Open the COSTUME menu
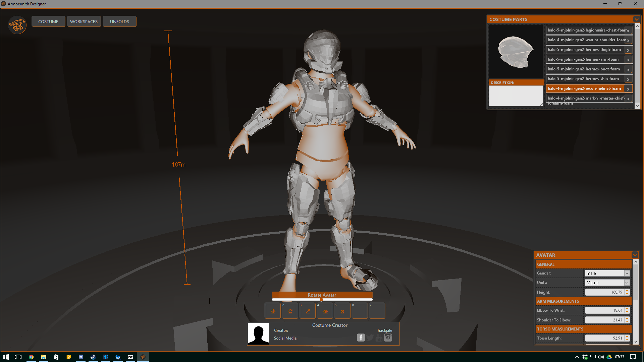 pos(48,21)
